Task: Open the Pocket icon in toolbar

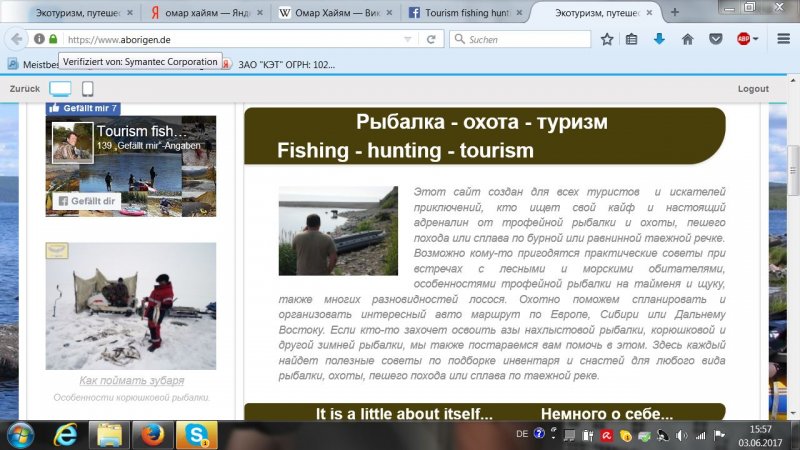Action: (715, 39)
